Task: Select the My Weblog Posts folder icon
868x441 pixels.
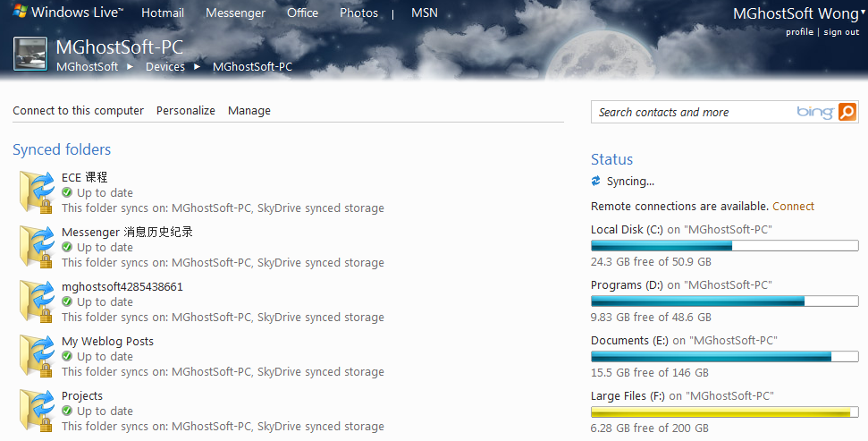Action: coord(37,355)
